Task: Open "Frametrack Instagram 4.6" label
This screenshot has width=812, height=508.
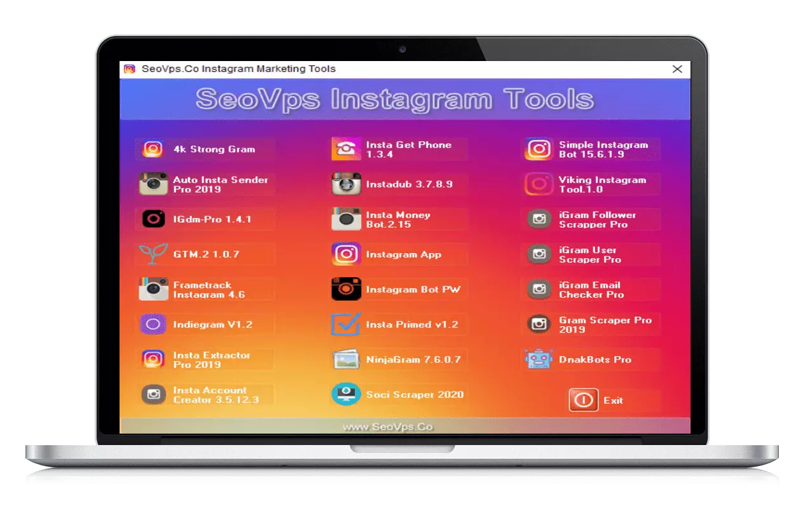Action: point(209,290)
